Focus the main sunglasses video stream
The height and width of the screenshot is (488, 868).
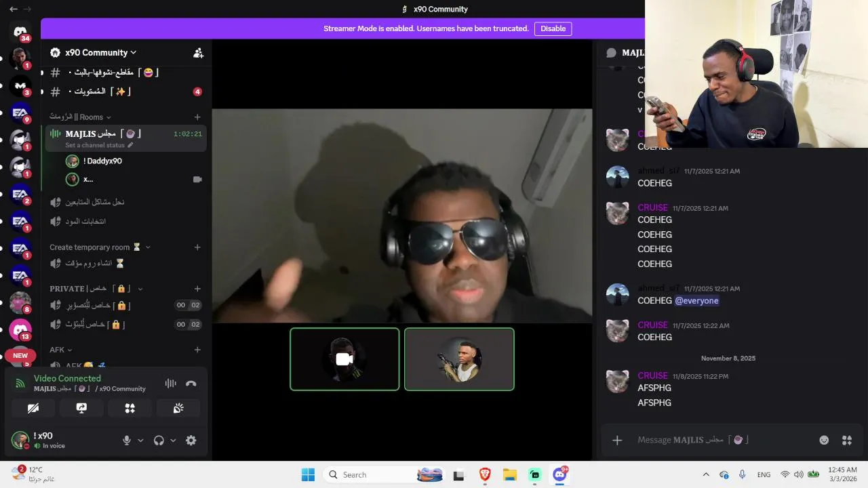click(402, 216)
